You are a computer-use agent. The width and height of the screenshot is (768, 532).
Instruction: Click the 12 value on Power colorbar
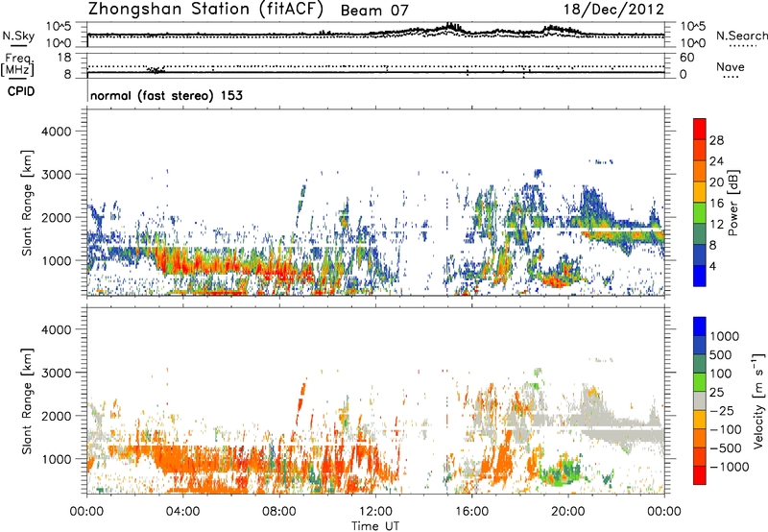click(x=716, y=225)
